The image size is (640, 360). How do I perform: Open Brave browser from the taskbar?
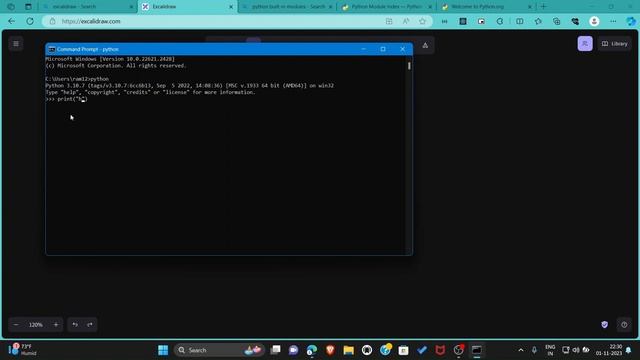point(330,350)
